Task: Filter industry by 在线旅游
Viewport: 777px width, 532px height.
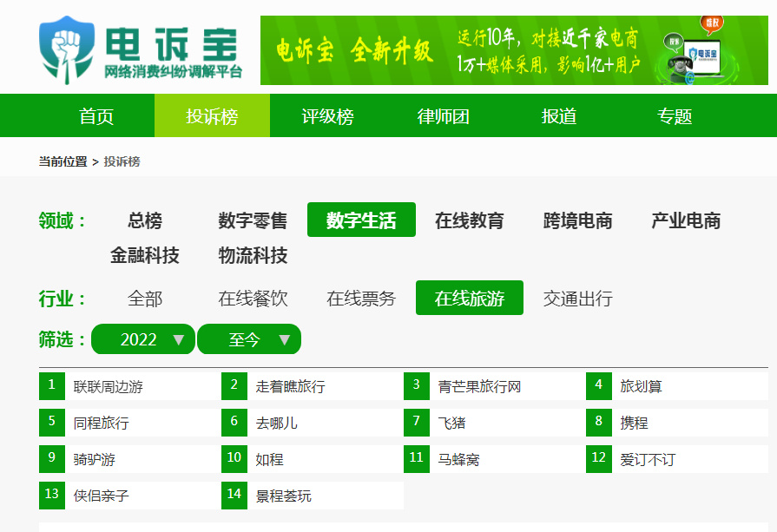Action: (x=470, y=299)
